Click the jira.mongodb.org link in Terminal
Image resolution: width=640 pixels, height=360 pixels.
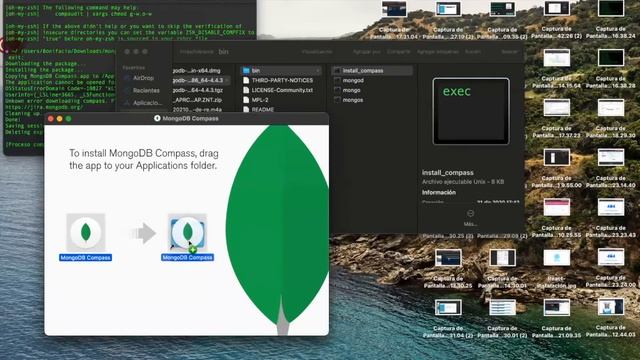click(x=44, y=107)
